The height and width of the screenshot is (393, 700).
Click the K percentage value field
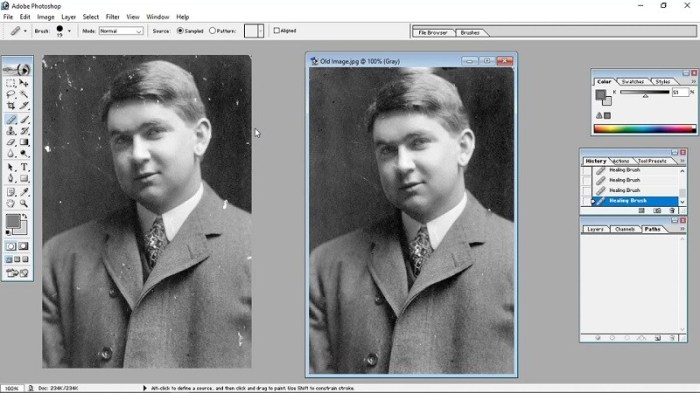[x=680, y=92]
